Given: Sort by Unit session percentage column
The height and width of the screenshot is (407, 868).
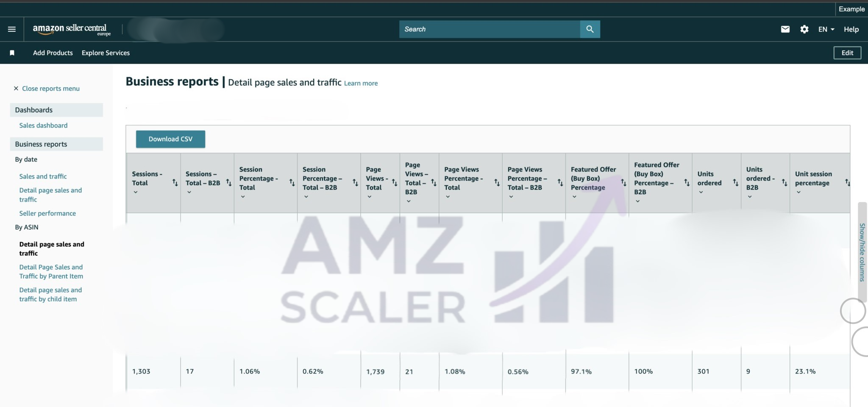Looking at the screenshot, I should click(x=847, y=183).
